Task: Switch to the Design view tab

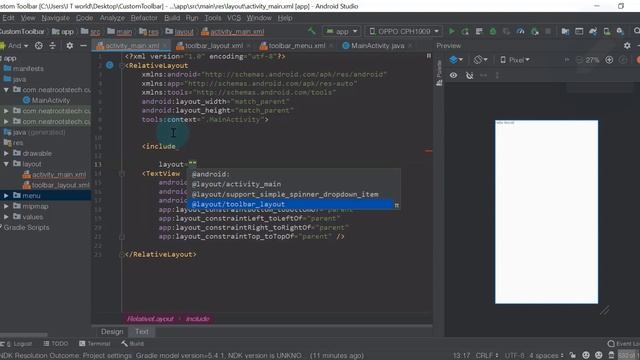Action: pos(112,331)
